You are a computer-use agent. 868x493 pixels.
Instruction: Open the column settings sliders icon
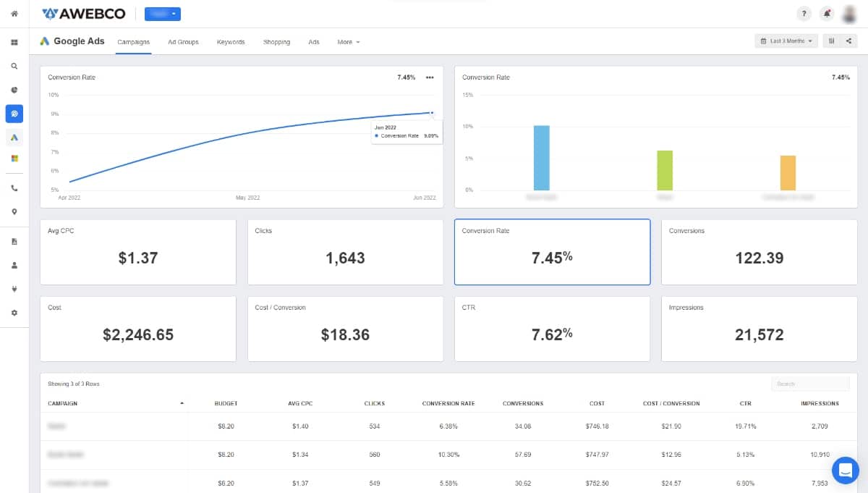pos(832,41)
